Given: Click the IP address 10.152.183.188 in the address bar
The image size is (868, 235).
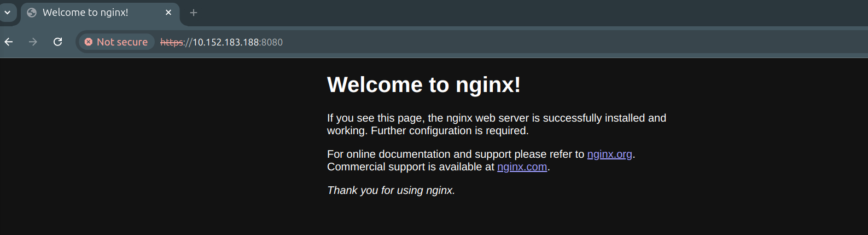Looking at the screenshot, I should click(x=225, y=42).
